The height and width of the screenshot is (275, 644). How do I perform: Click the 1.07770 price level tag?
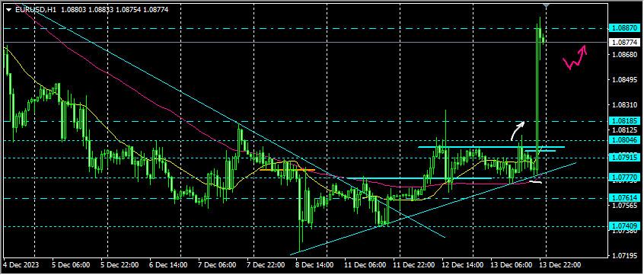pyautogui.click(x=624, y=177)
